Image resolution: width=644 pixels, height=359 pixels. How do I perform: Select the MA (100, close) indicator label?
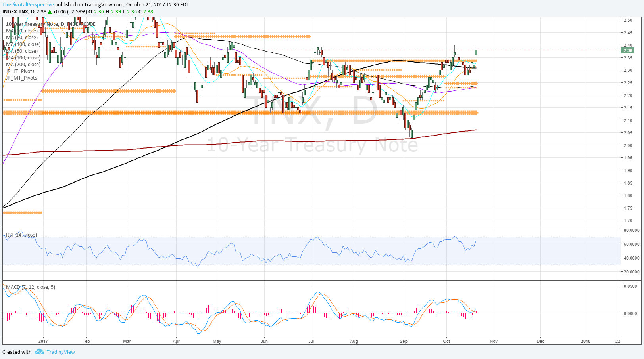23,58
